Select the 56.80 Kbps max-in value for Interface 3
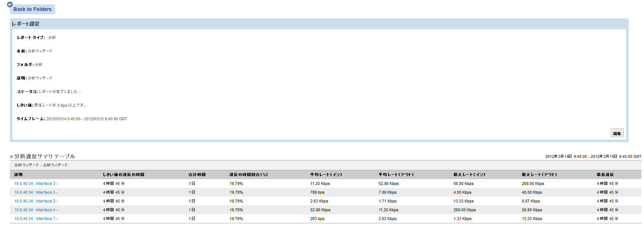The width and height of the screenshot is (644, 231). [x=463, y=183]
